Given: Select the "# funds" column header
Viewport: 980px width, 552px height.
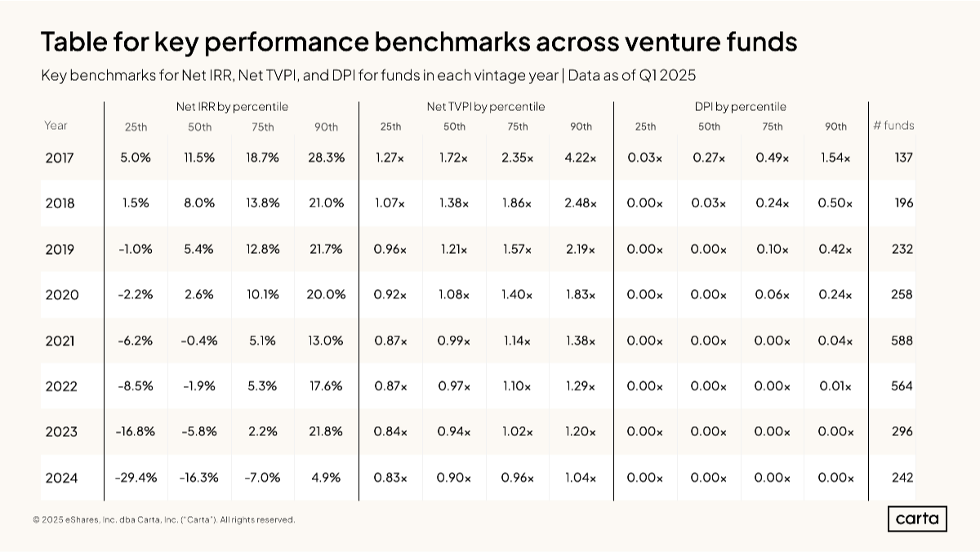Looking at the screenshot, I should tap(893, 126).
